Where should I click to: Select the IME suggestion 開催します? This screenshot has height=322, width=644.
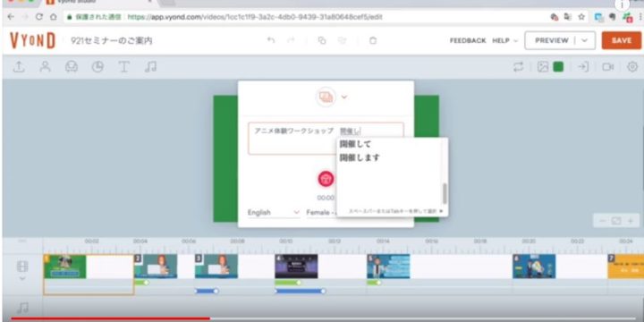click(360, 157)
